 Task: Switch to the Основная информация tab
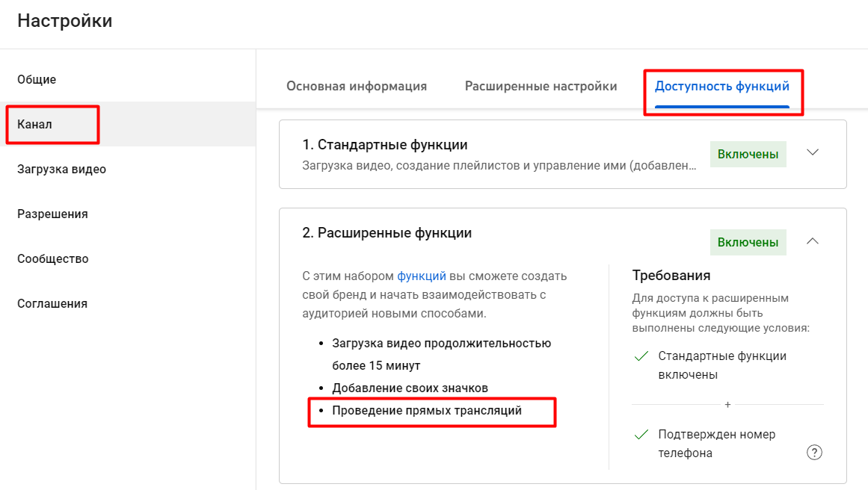coord(357,86)
